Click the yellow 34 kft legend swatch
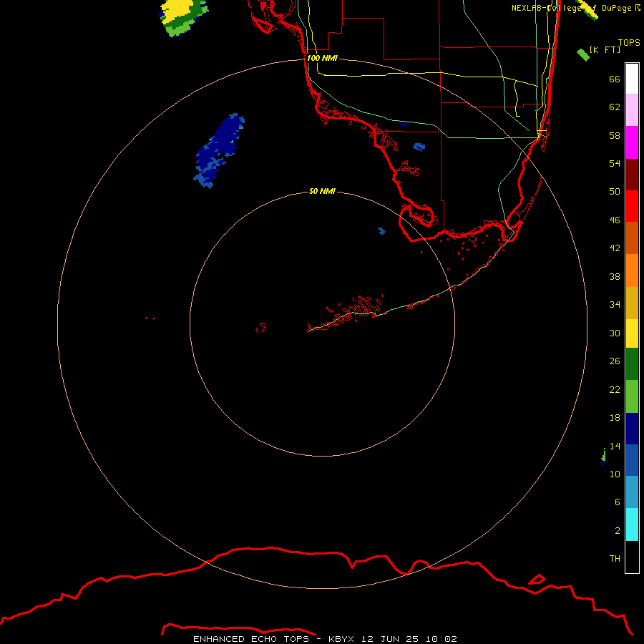 pos(632,333)
